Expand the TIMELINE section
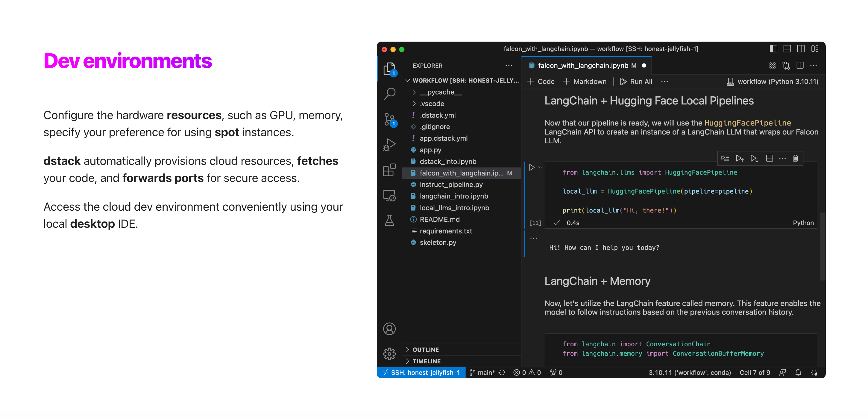Viewport: 868px width, 419px height. click(x=462, y=361)
